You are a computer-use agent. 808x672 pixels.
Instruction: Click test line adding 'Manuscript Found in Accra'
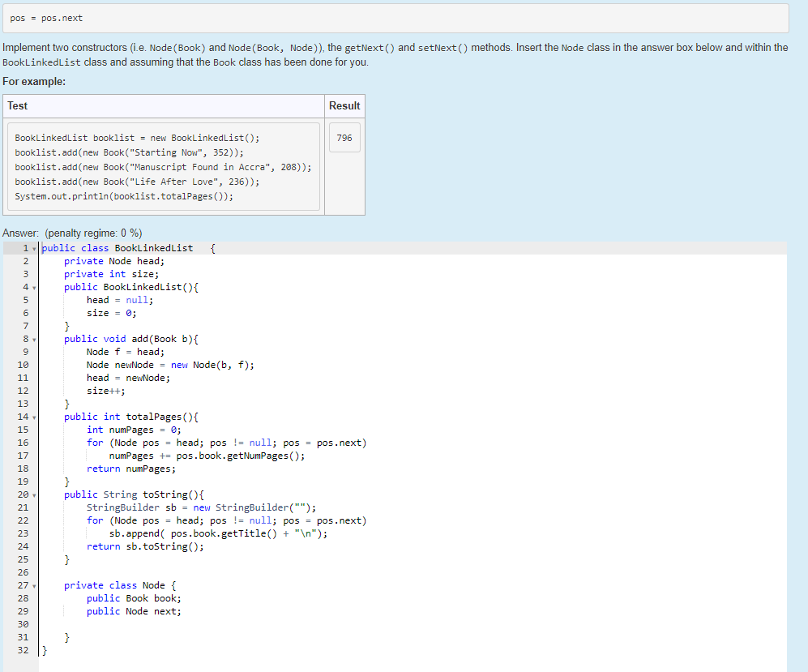click(163, 167)
